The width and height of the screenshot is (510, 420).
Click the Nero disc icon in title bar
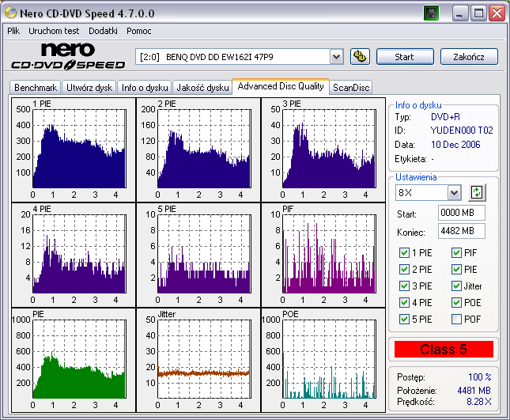(x=11, y=13)
